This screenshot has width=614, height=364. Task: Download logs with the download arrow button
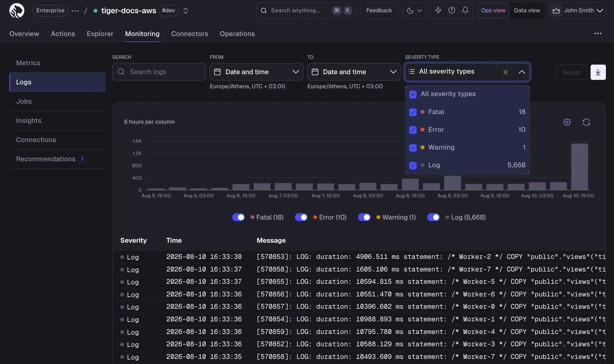pyautogui.click(x=598, y=72)
